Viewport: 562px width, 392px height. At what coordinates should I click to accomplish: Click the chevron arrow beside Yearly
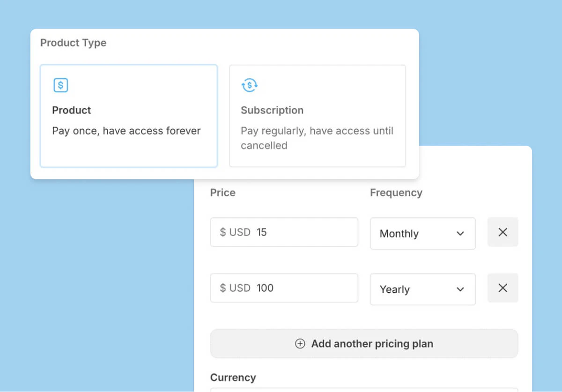pos(460,289)
